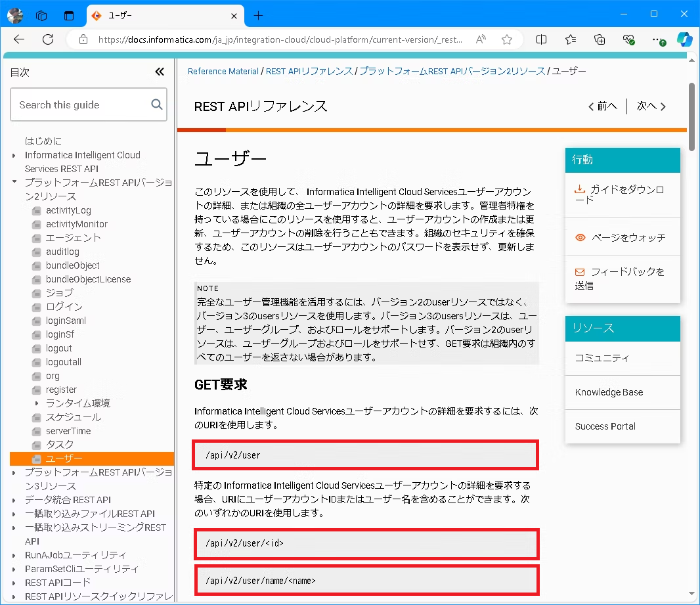Click download icon beside ガイドをダウンロード
The width and height of the screenshot is (700, 605).
(579, 189)
